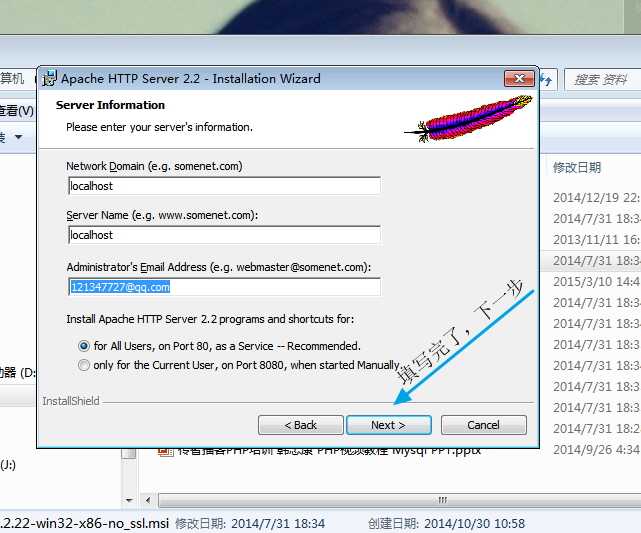This screenshot has width=641, height=533.
Task: Click the Next button in the wizard
Action: point(389,425)
